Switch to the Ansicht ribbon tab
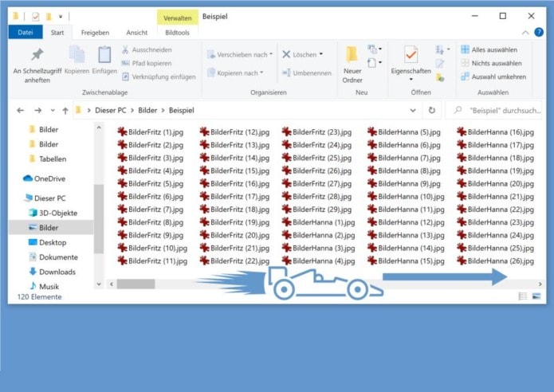Screen dimensions: 554x392 point(136,33)
